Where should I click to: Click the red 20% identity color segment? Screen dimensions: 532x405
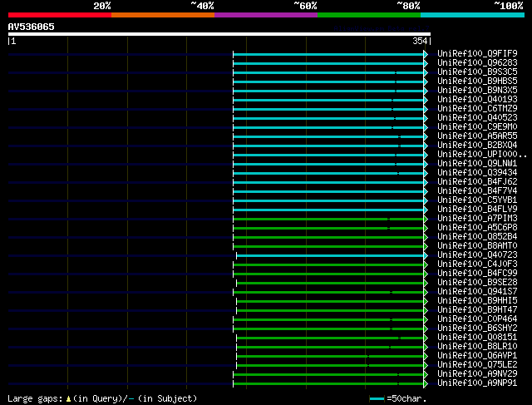click(x=60, y=15)
